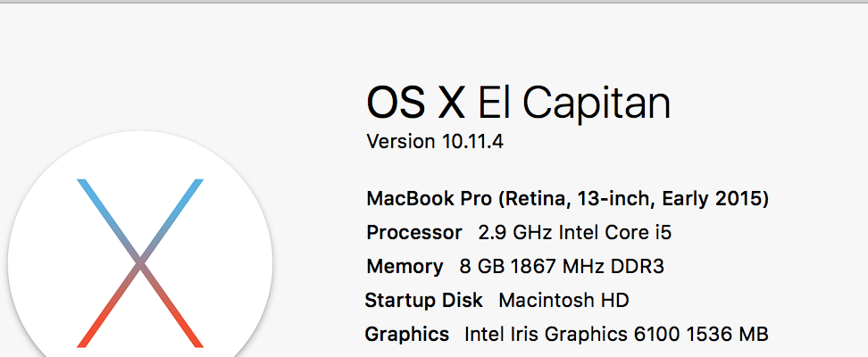Click the word "Version" under the title
This screenshot has width=868, height=357.
pos(399,142)
